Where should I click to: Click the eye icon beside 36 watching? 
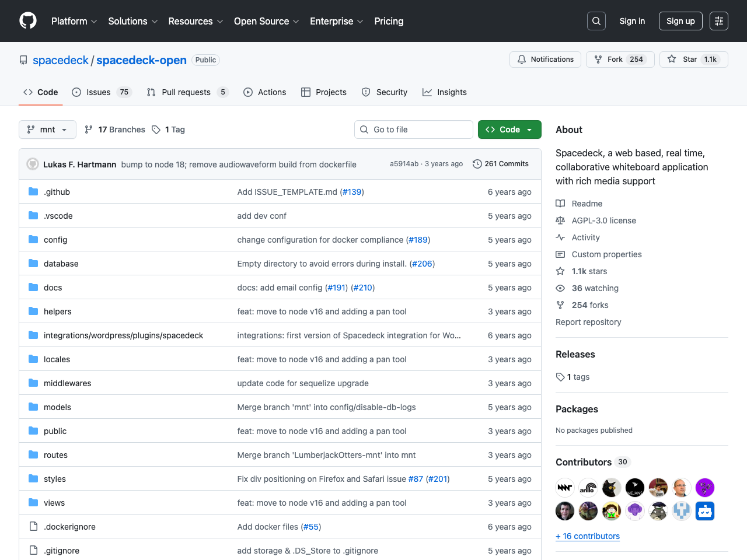pyautogui.click(x=560, y=288)
